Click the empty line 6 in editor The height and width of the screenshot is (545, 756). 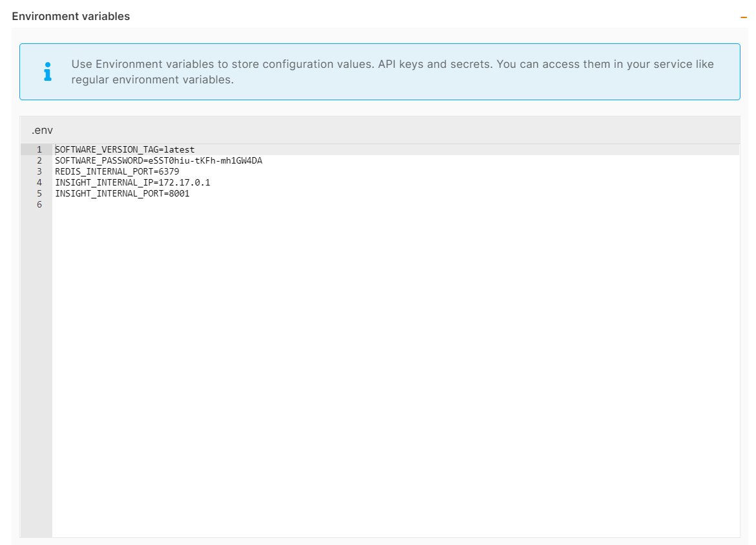point(258,204)
